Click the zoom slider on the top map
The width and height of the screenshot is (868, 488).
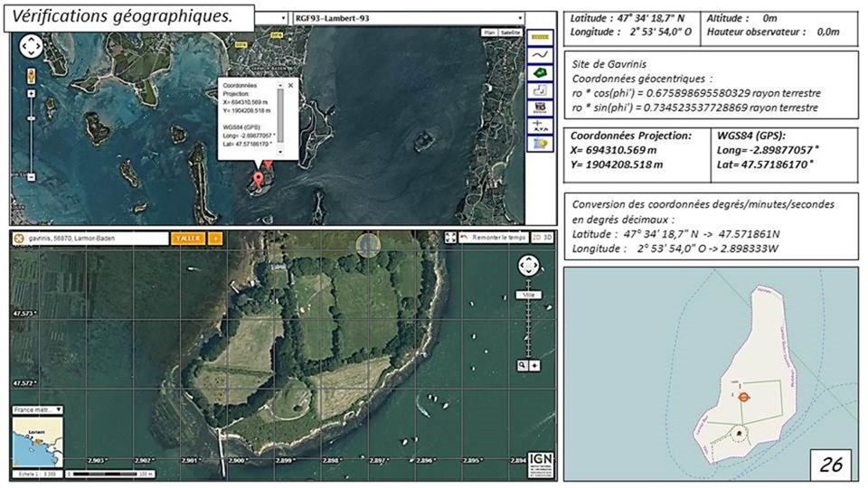coord(30,136)
